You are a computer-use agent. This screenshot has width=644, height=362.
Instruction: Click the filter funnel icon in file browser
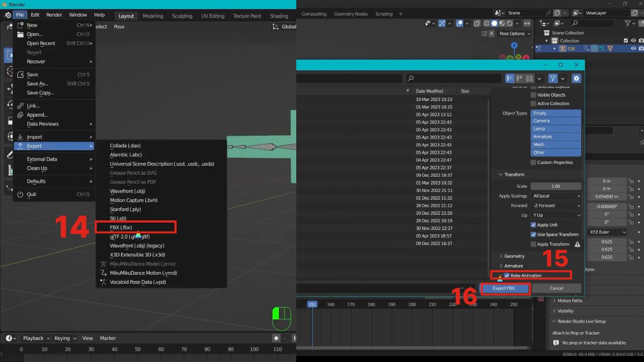(x=553, y=78)
